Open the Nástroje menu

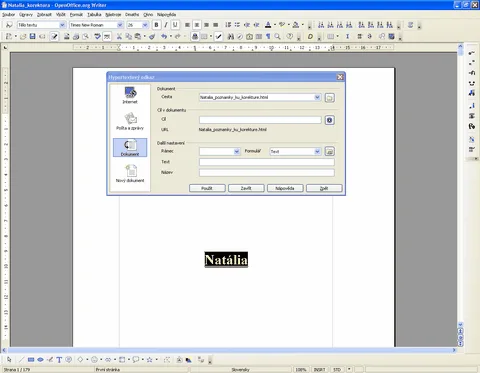pyautogui.click(x=113, y=15)
